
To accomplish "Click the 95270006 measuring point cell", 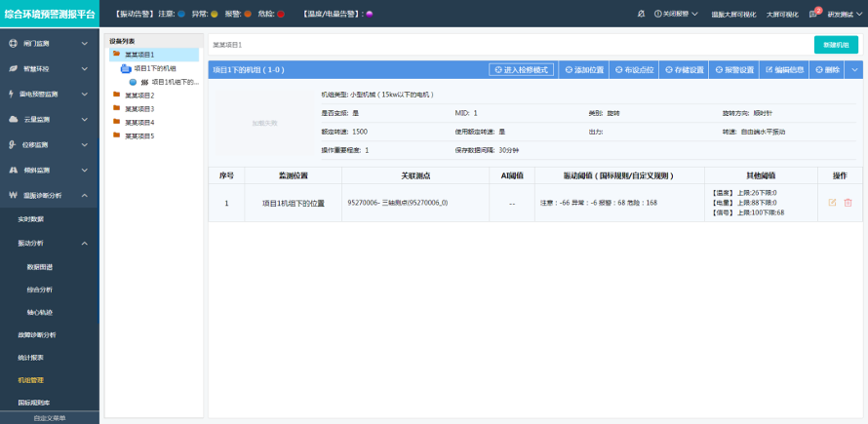I will point(415,203).
